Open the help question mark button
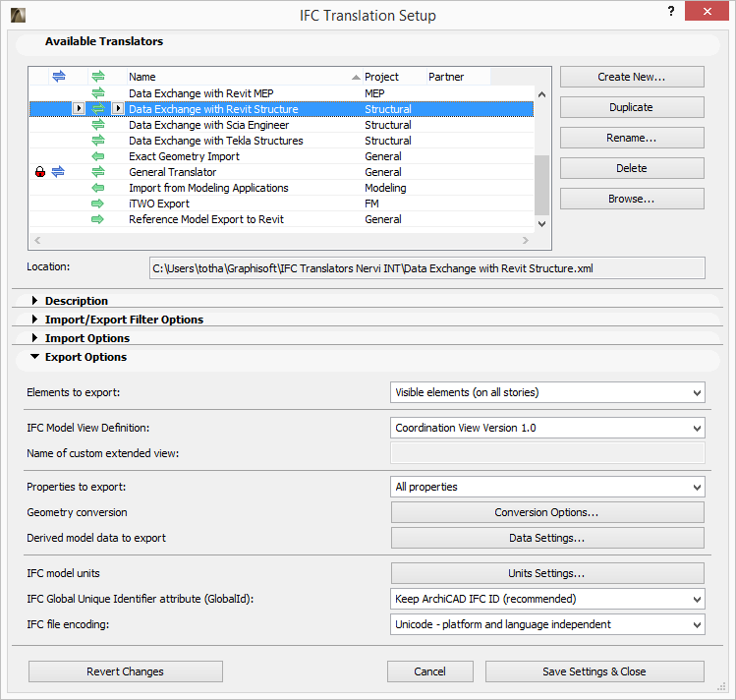Viewport: 736px width, 700px height. [671, 11]
